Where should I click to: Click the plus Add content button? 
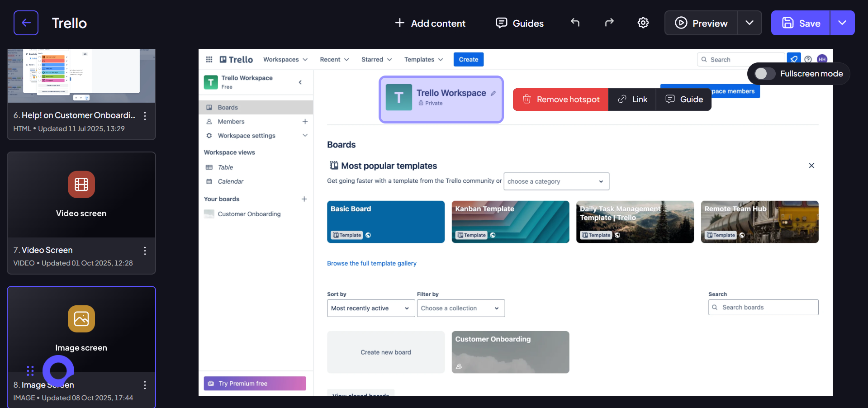click(430, 23)
